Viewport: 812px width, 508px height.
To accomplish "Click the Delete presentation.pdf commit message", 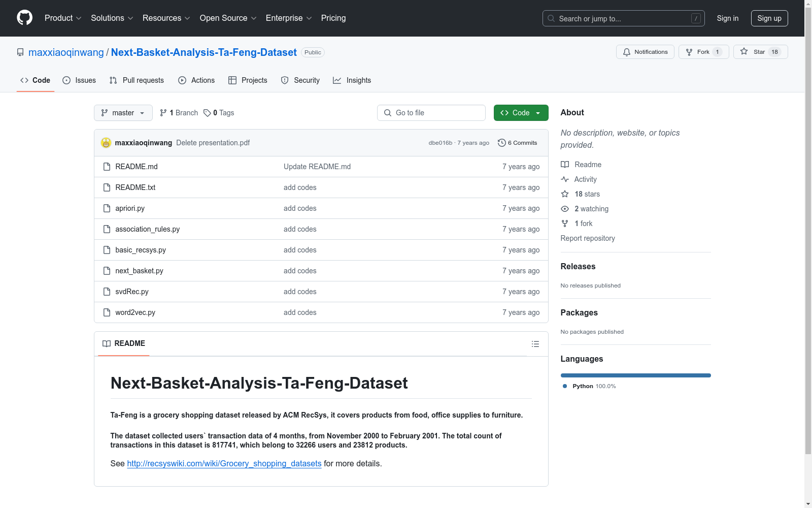I will [x=213, y=143].
